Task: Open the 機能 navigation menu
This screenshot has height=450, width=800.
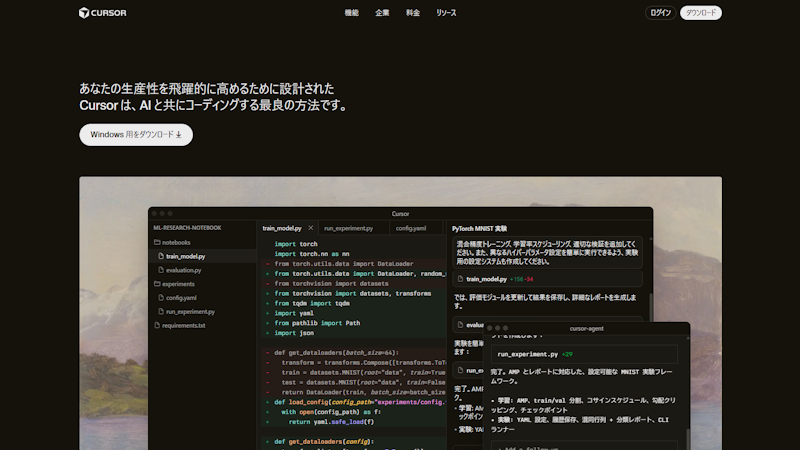Action: [x=352, y=13]
